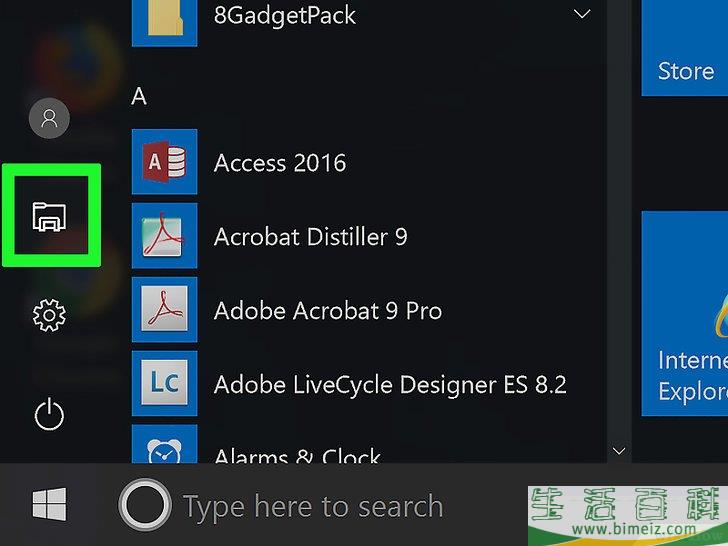Launch Adobe Acrobat 9 Pro by name

[x=328, y=311]
